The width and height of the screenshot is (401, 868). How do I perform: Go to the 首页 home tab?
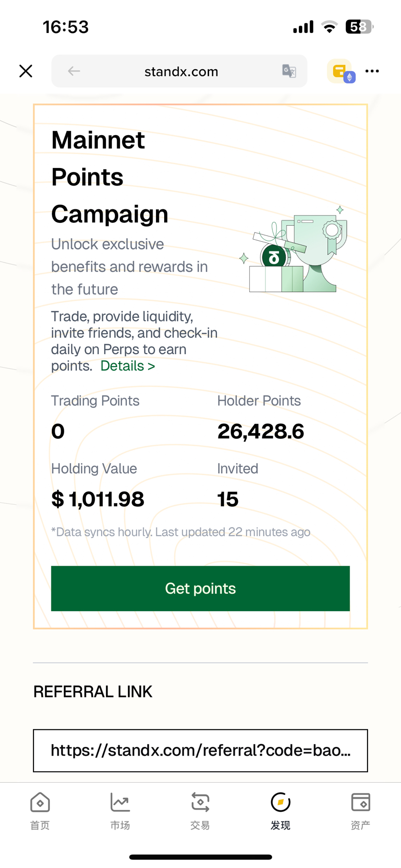[x=40, y=811]
